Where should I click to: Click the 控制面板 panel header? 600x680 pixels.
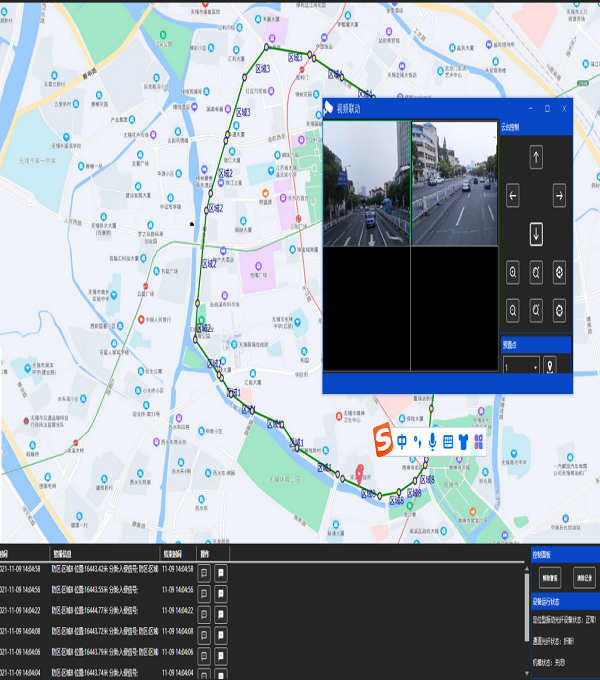tap(565, 555)
